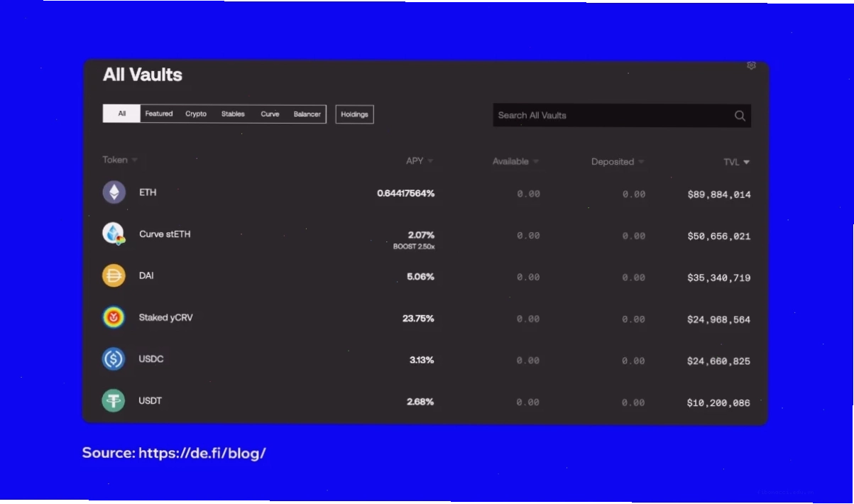
Task: Open the ETH vault row name
Action: tap(148, 192)
